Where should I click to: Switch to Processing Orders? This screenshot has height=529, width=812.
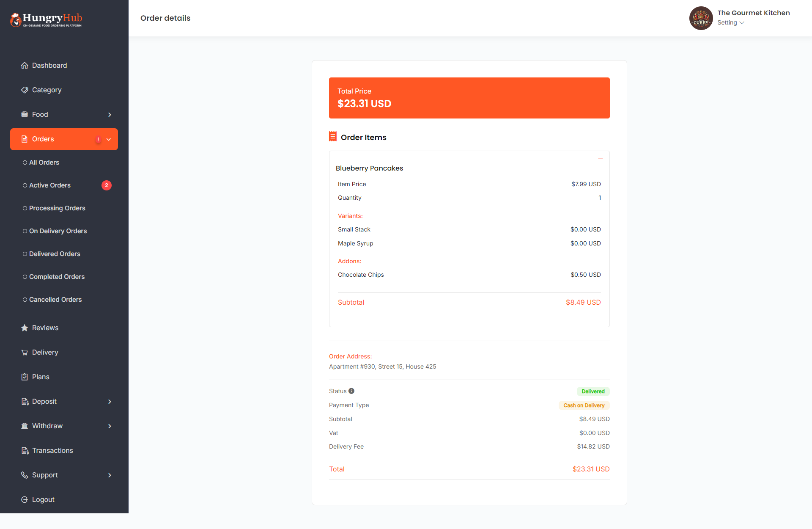pyautogui.click(x=57, y=208)
